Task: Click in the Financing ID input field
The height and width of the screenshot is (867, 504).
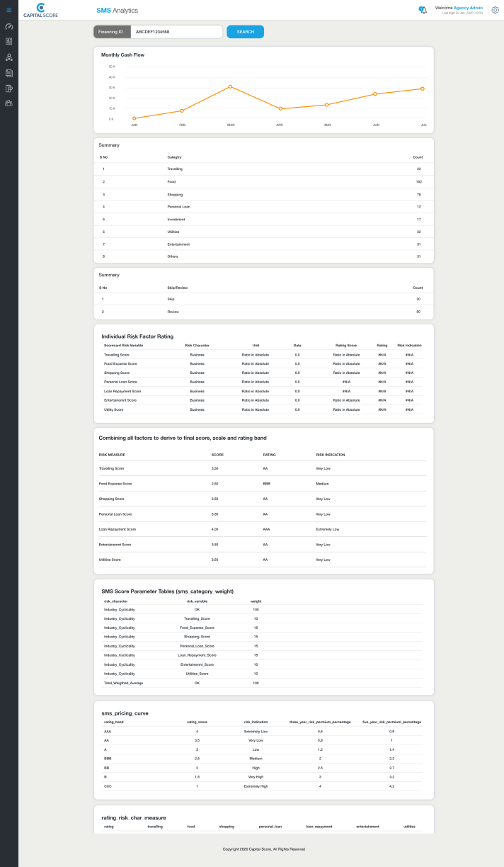Action: click(x=177, y=32)
